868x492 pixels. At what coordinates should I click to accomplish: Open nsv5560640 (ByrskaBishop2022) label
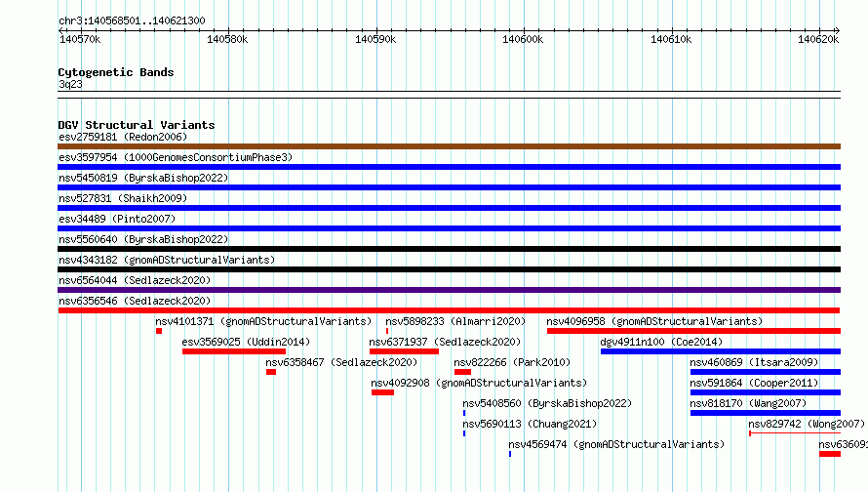pyautogui.click(x=143, y=239)
